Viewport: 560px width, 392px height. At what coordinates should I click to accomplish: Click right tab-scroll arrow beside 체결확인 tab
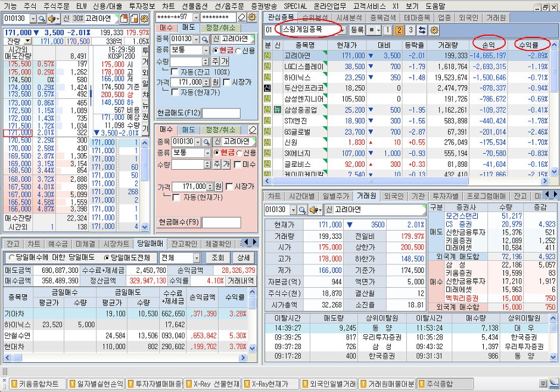click(x=254, y=242)
